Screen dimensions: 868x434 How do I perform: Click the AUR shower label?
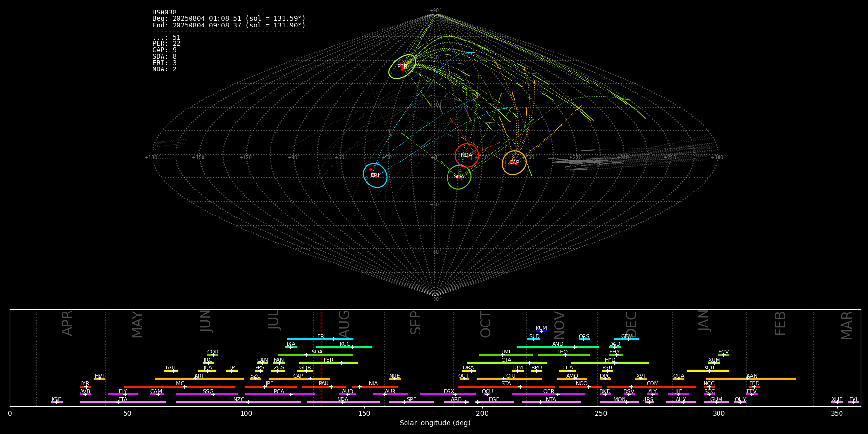(390, 392)
